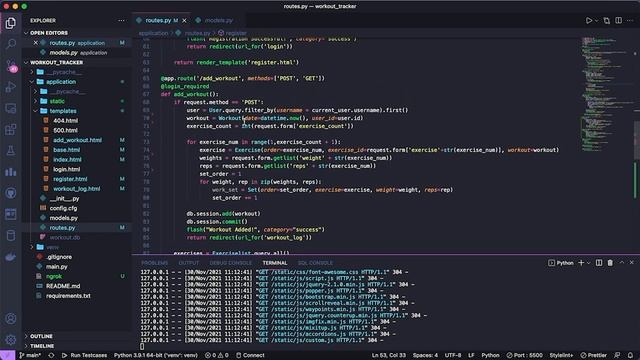Click Run Testcases in status bar
640x360 pixels.
pyautogui.click(x=84, y=356)
